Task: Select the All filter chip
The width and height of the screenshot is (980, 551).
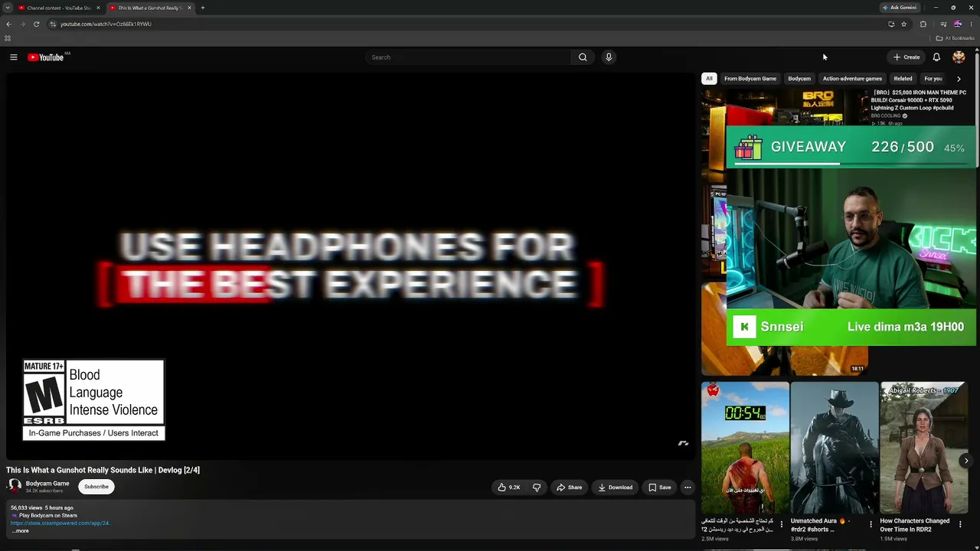Action: 709,79
